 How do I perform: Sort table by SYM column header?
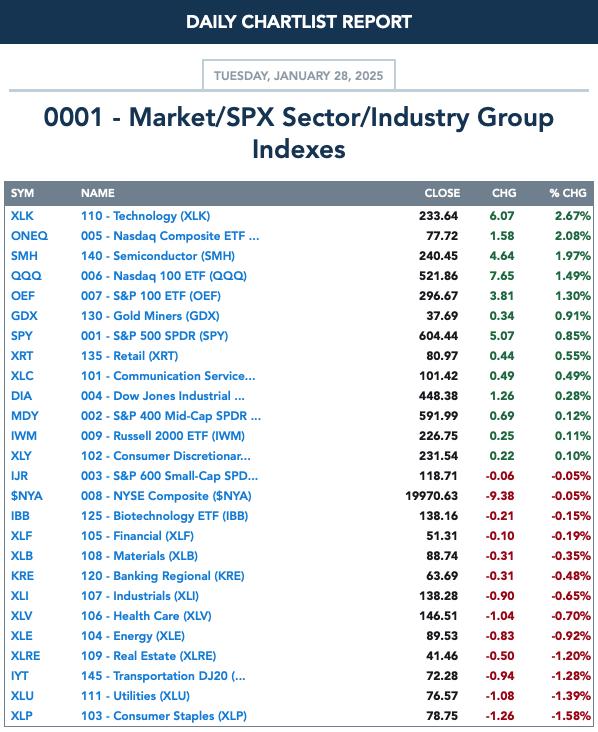(22, 193)
